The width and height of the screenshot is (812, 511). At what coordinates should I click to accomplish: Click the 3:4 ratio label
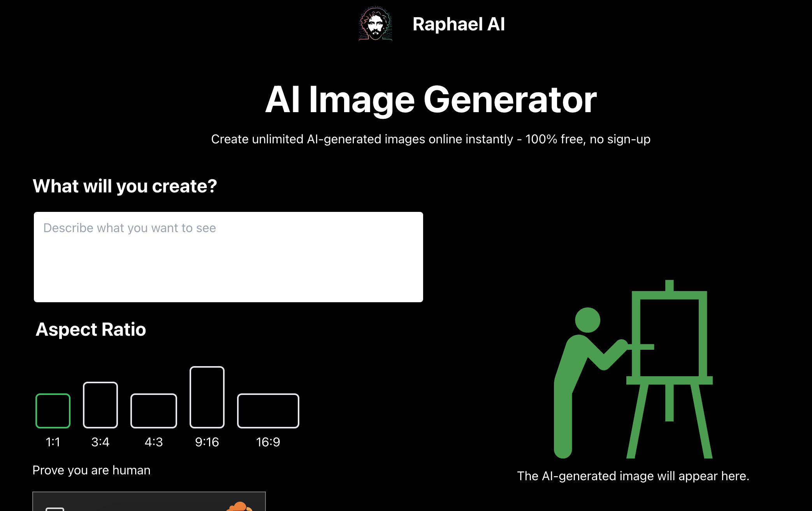tap(100, 442)
